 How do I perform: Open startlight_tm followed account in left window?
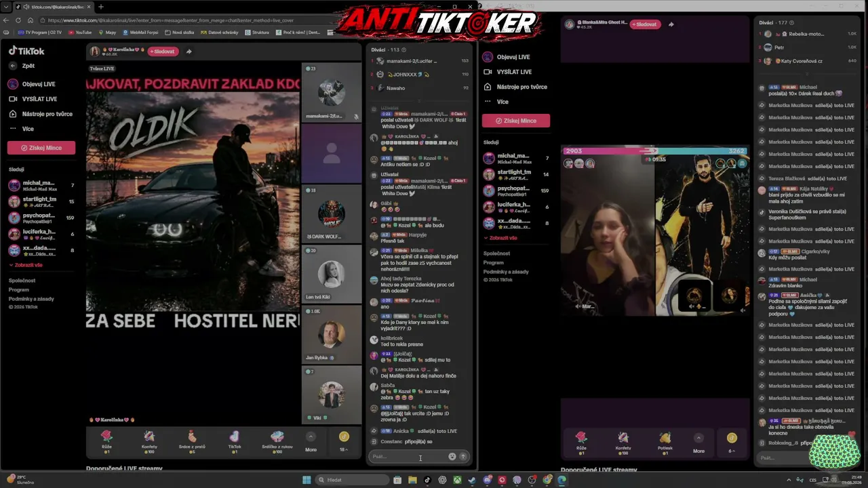(41, 201)
